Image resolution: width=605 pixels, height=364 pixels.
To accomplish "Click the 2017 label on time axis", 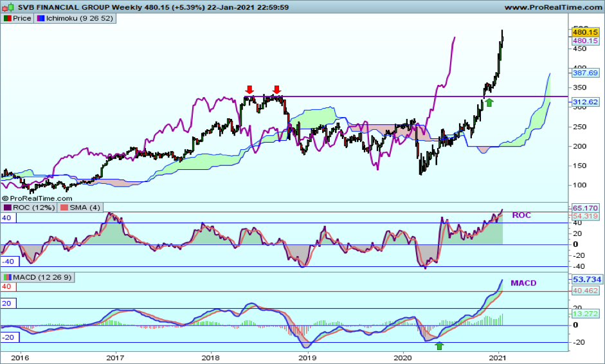I will coord(115,358).
